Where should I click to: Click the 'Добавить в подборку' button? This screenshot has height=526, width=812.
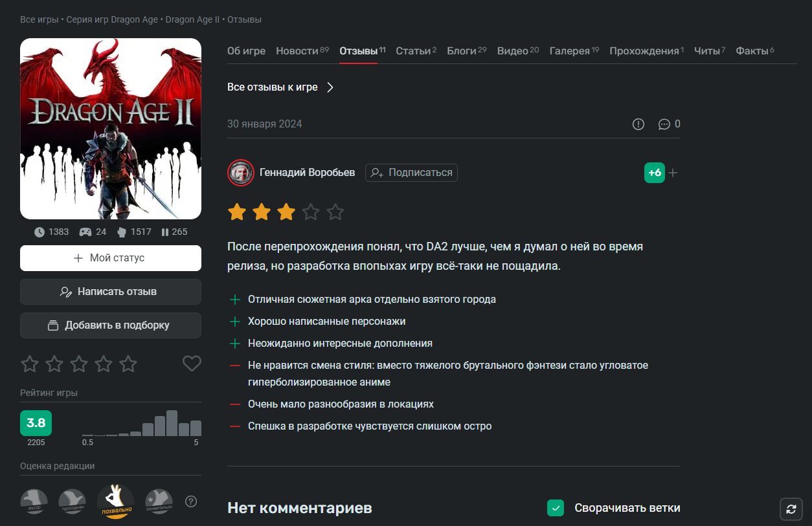(111, 325)
